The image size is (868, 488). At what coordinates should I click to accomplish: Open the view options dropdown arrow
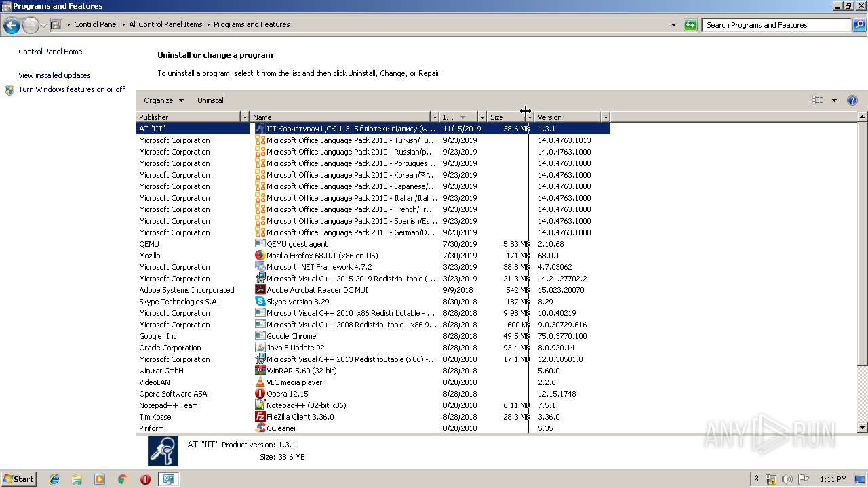pos(834,100)
